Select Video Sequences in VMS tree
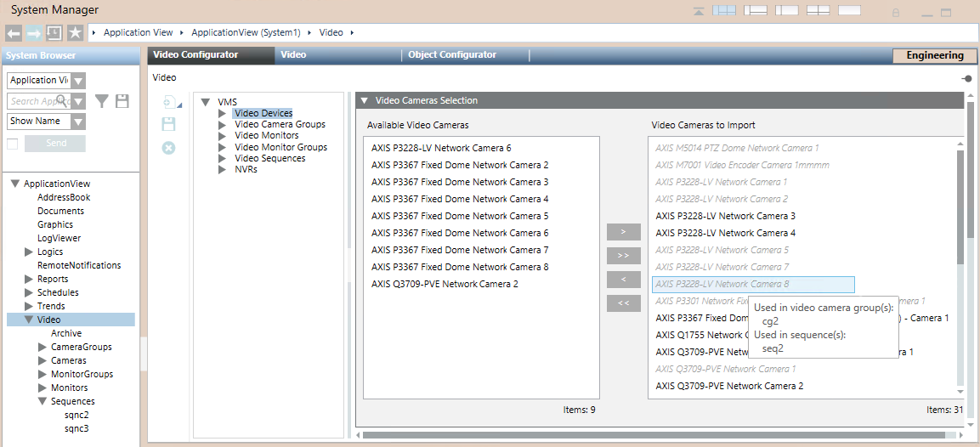The width and height of the screenshot is (980, 447). coord(270,158)
